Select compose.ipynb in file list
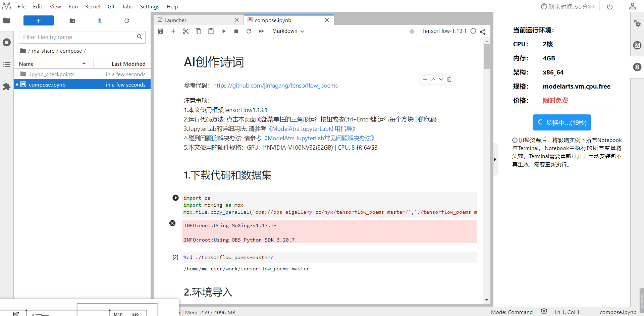Viewport: 644px width, 316px height. [x=82, y=85]
